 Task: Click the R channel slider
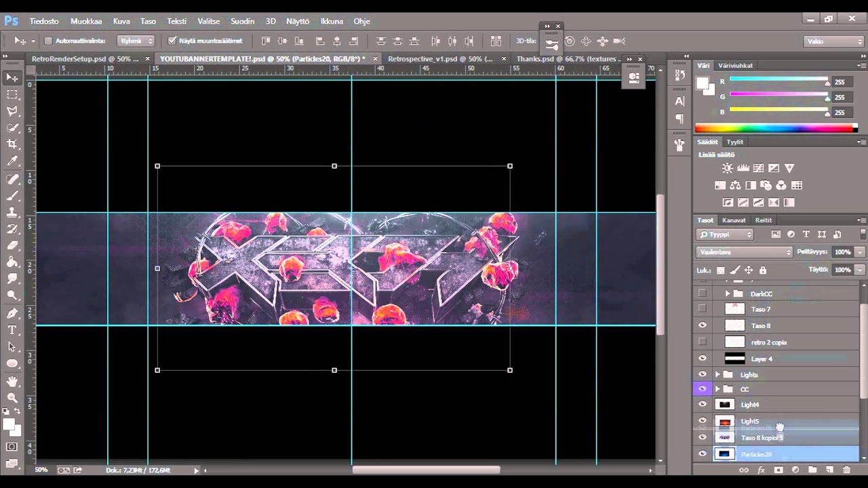[x=778, y=80]
